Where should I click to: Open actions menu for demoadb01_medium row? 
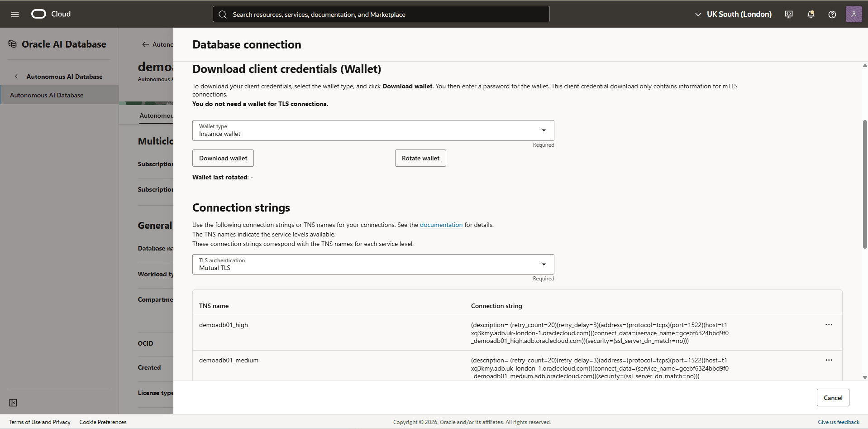829,360
